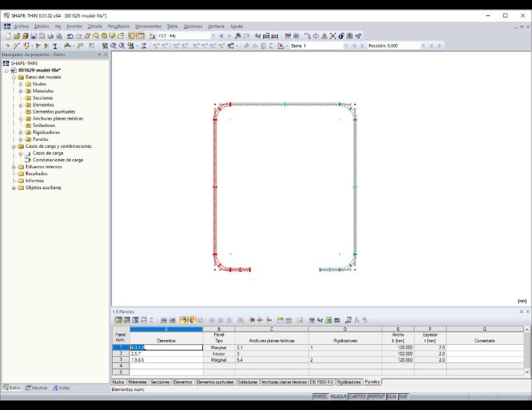Image resolution: width=532 pixels, height=410 pixels.
Task: Click the zoom magnifier icon in second toolbar
Action: pyautogui.click(x=113, y=46)
